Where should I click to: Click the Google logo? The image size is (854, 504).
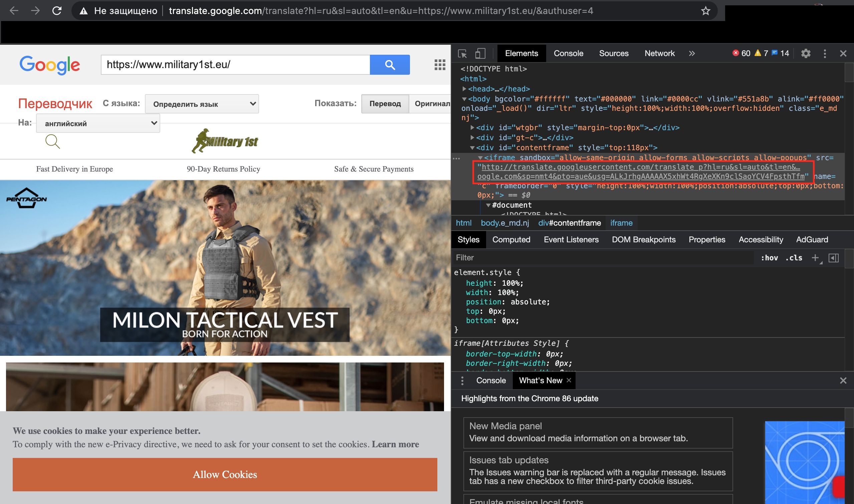(x=50, y=65)
